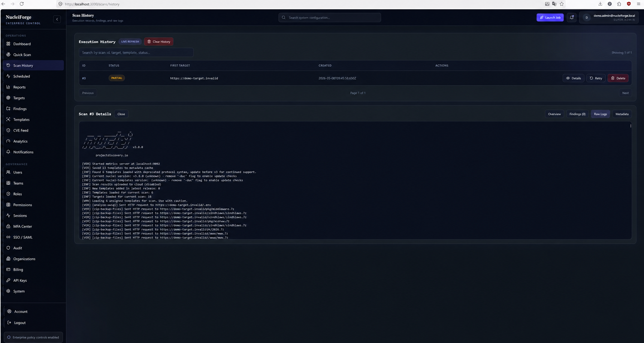
Task: Open the demo.admin user account menu
Action: 609,17
